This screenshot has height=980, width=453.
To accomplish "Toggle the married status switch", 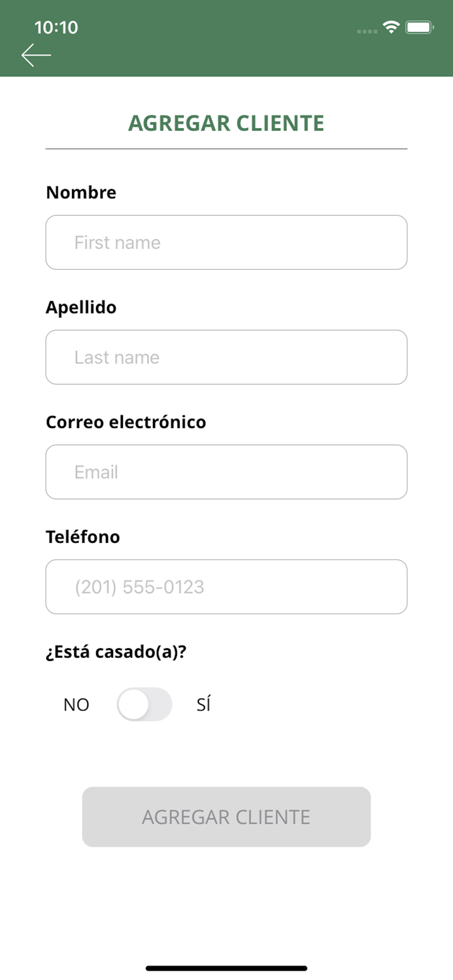I will pyautogui.click(x=144, y=704).
